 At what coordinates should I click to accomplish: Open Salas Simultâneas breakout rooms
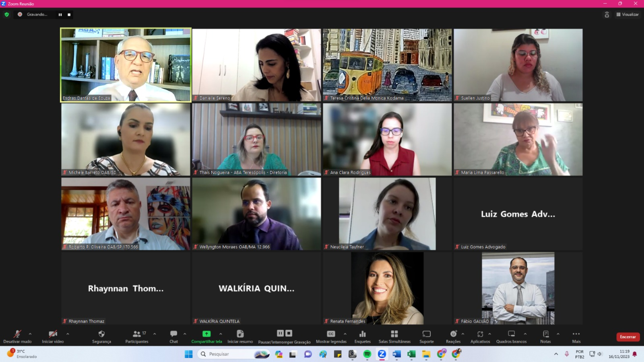click(394, 336)
